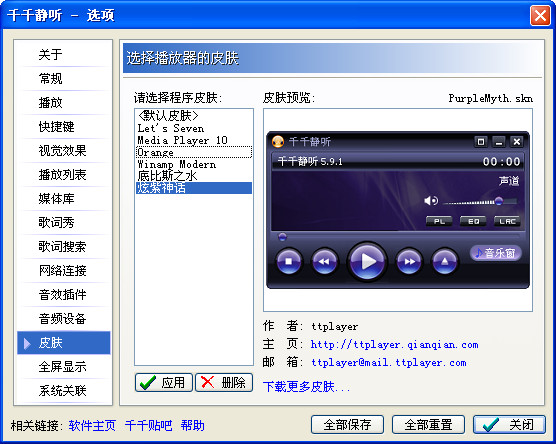Image resolution: width=556 pixels, height=444 pixels.
Task: Click the PL playlist button in preview
Action: tap(439, 221)
